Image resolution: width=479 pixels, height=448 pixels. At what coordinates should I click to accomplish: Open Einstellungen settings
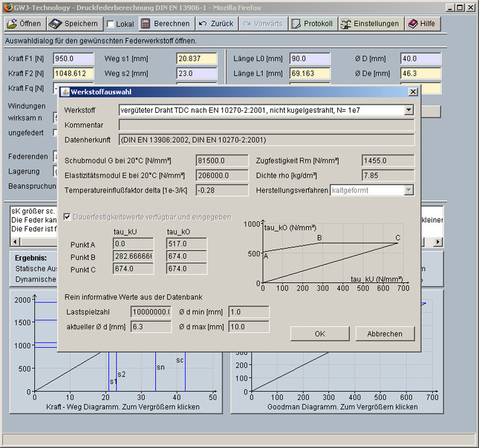370,23
